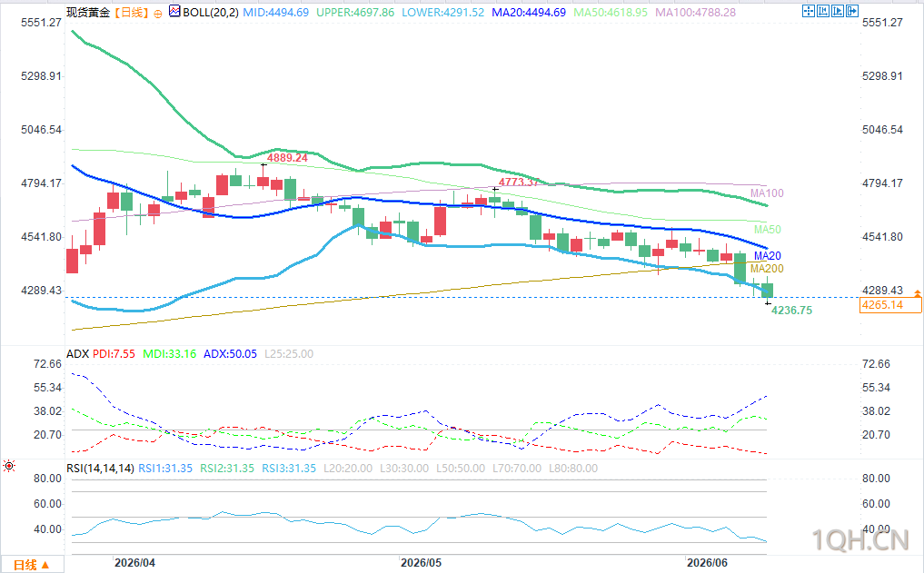Click the LOWER:4291.52 Bollinger value
The image size is (924, 573).
click(442, 13)
